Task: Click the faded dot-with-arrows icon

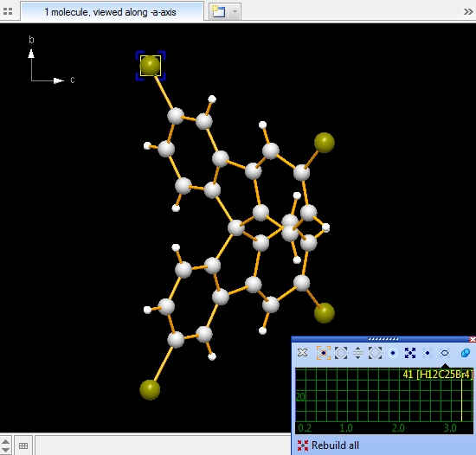Action: [428, 353]
